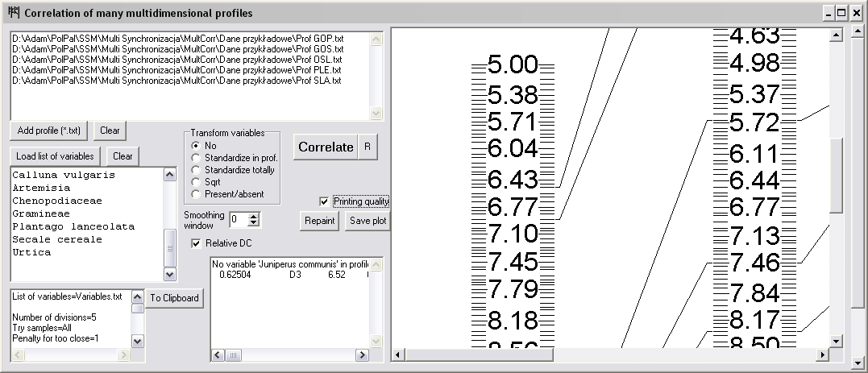Toggle the Printing quality checkbox

click(x=325, y=201)
